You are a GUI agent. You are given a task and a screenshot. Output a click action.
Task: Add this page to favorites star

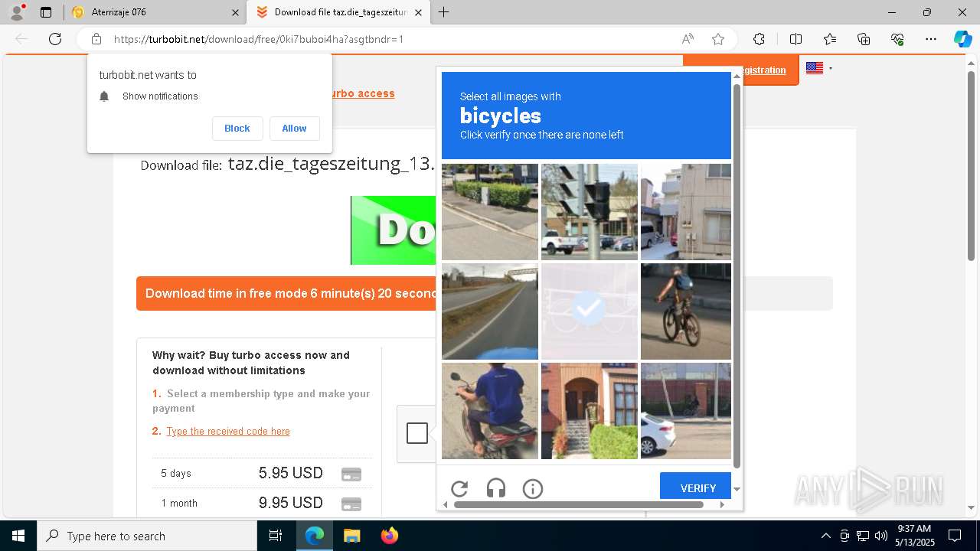(718, 39)
